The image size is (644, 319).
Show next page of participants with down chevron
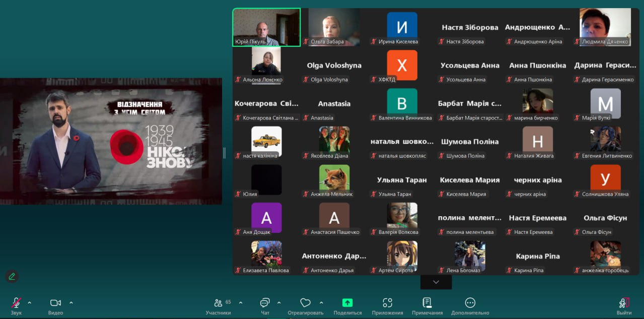(436, 282)
